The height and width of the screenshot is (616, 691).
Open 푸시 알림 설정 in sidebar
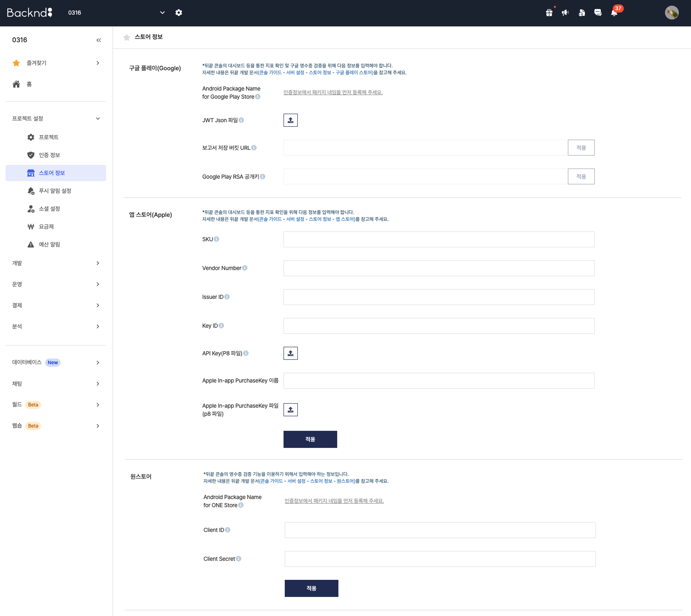[55, 191]
